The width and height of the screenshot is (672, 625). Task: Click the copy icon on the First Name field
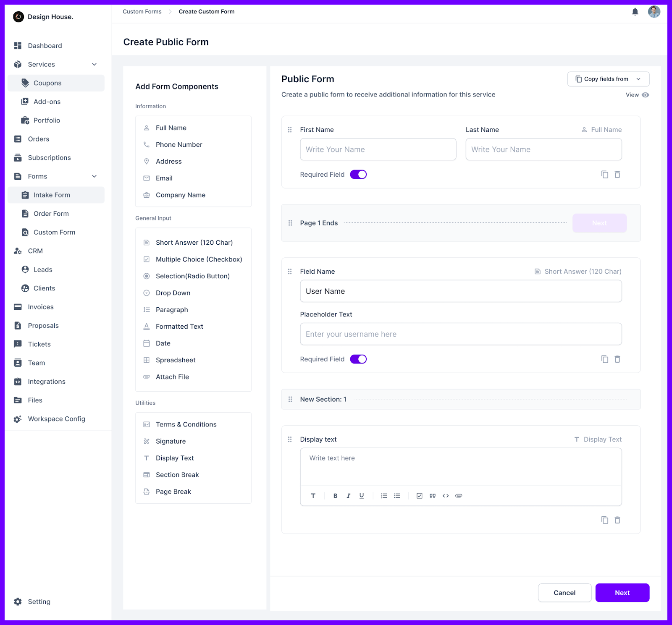tap(605, 174)
